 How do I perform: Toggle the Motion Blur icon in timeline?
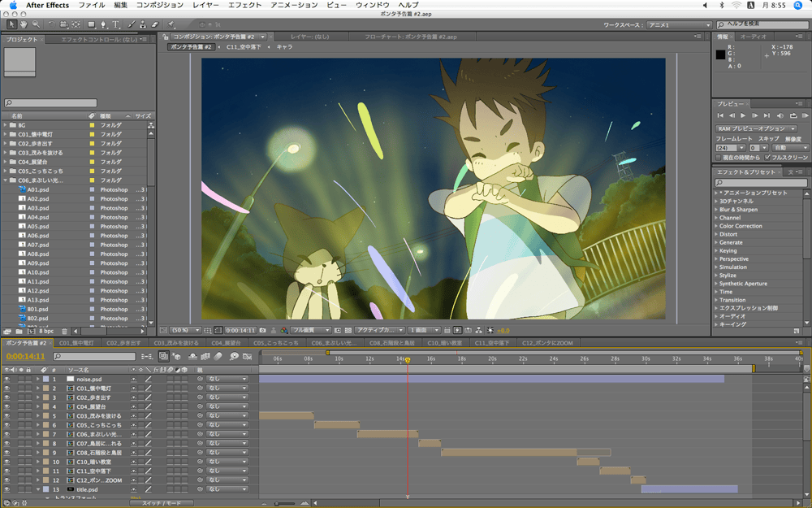coord(218,356)
